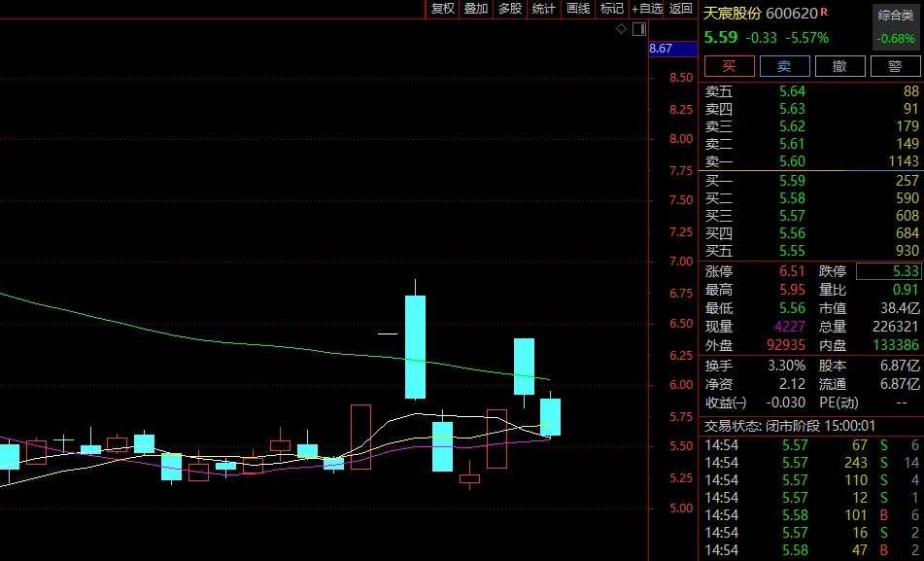The width and height of the screenshot is (924, 561).
Task: Click the red R marker beside stock code
Action: pos(824,12)
